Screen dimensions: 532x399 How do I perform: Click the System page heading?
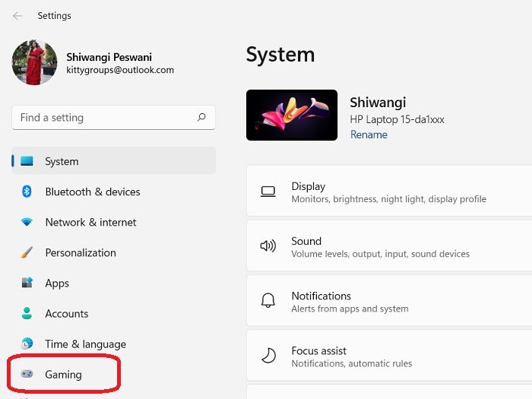(x=280, y=55)
